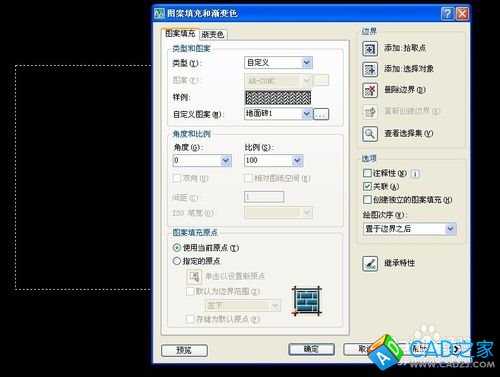Close the hatch dialog with the X button
The image size is (500, 377).
[x=462, y=14]
